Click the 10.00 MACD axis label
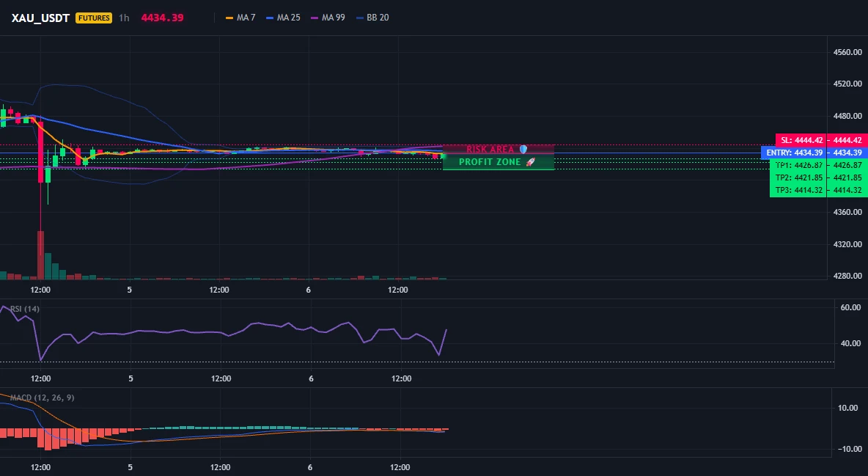Viewport: 868px width, 476px height. (848, 408)
